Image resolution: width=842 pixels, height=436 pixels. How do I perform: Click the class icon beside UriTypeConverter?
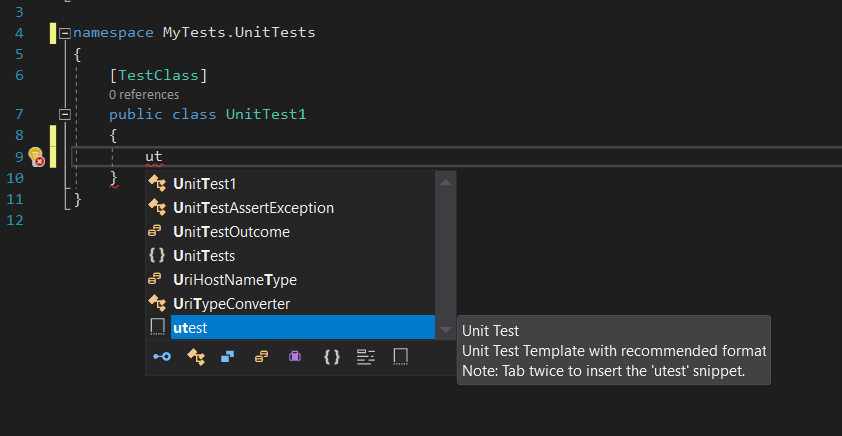click(157, 303)
